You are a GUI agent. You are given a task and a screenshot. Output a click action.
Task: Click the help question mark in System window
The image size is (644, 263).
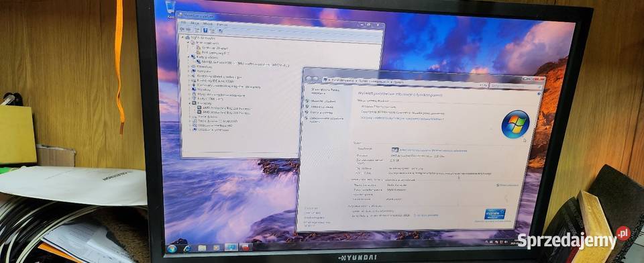539,94
